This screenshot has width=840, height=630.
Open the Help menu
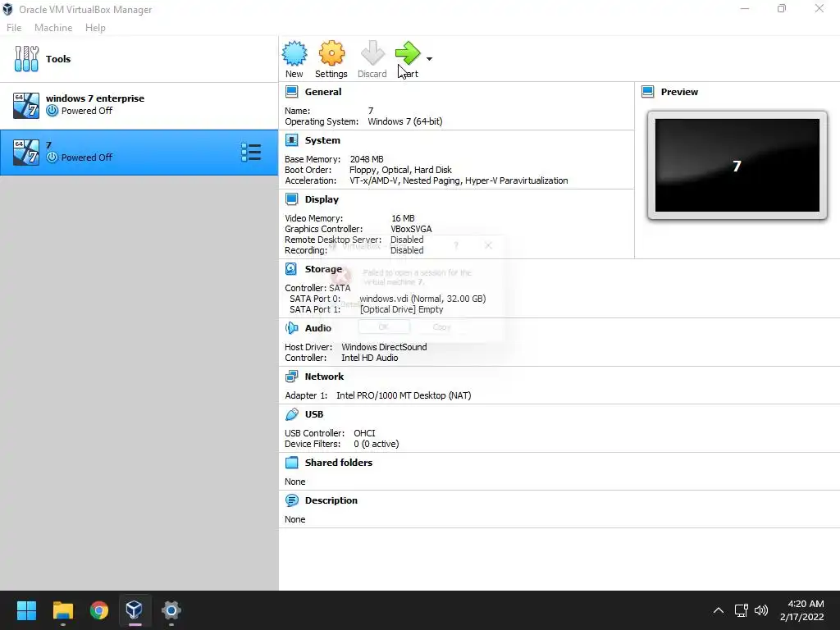click(95, 28)
